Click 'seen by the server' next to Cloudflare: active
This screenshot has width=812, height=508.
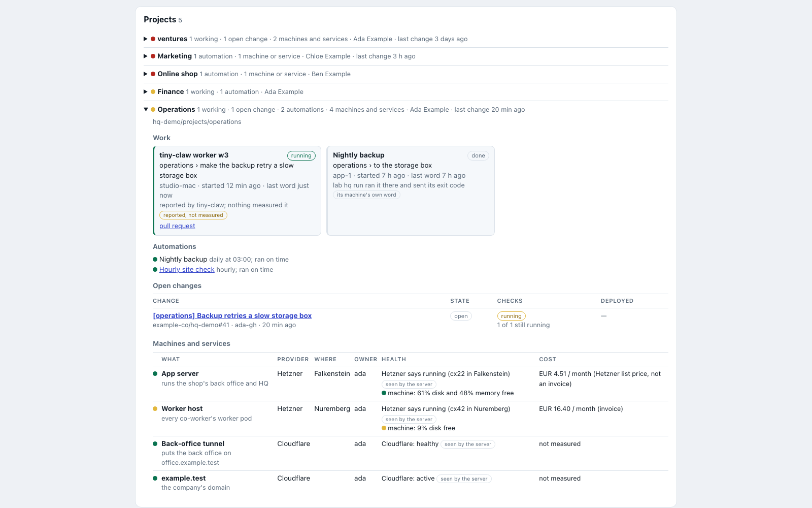click(464, 479)
